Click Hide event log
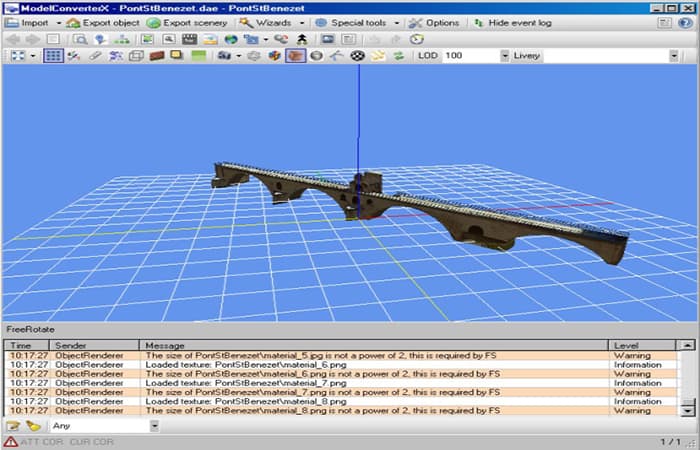700x450 pixels. pyautogui.click(x=513, y=23)
